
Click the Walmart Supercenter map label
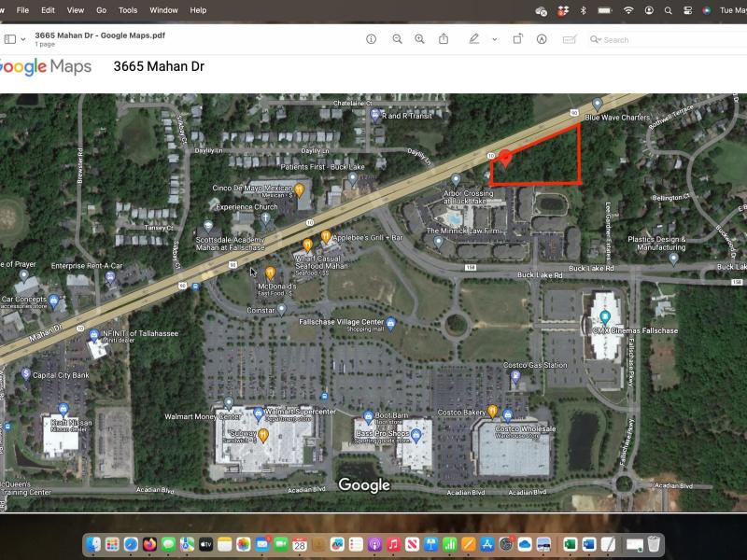(x=300, y=411)
